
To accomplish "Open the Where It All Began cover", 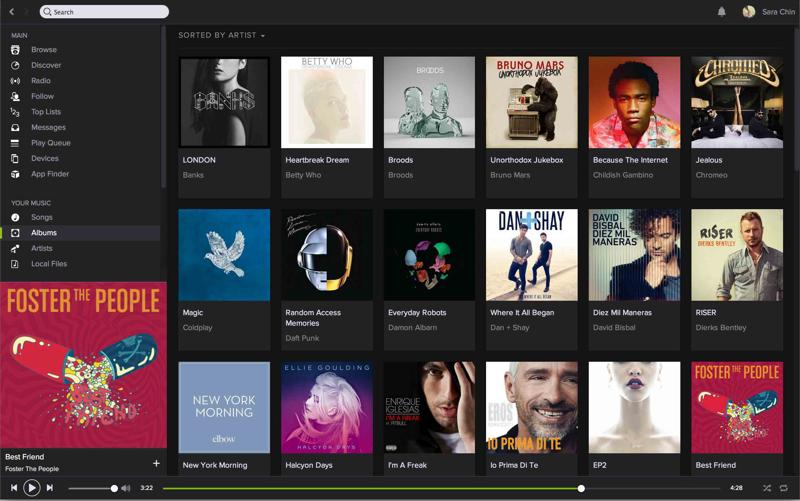I will point(532,255).
